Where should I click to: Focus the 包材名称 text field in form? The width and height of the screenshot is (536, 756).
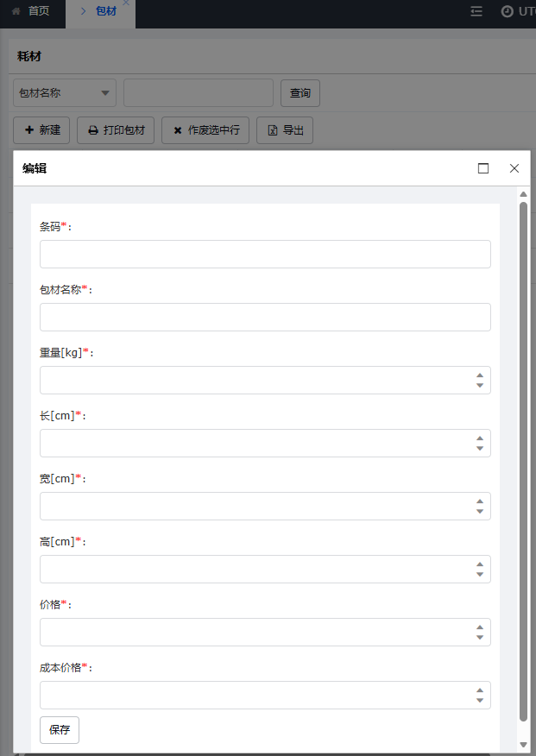pos(265,318)
